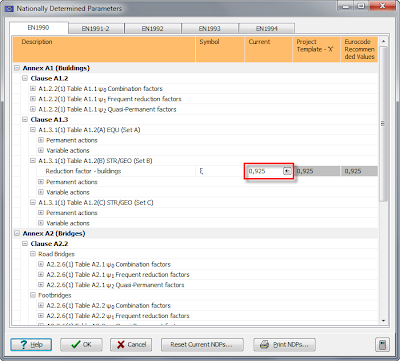Select the EN1990 tab
This screenshot has height=361, width=400.
38,28
